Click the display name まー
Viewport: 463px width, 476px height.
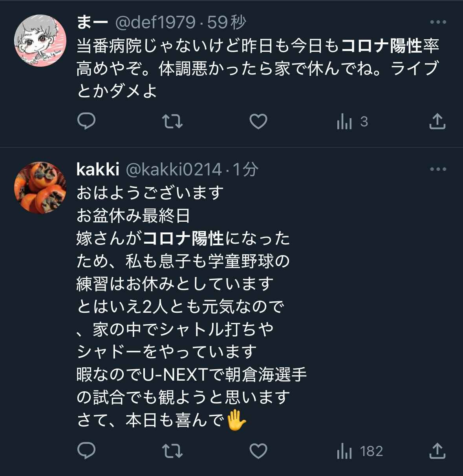click(x=92, y=22)
